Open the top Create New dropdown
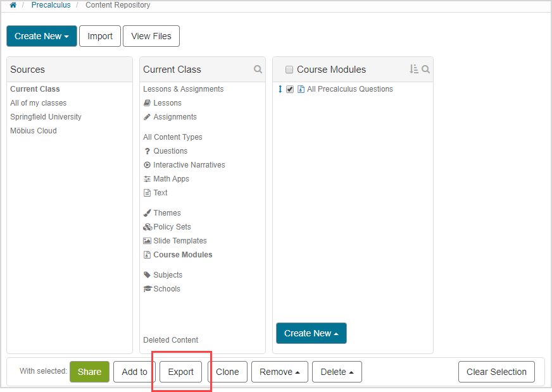 [x=42, y=36]
